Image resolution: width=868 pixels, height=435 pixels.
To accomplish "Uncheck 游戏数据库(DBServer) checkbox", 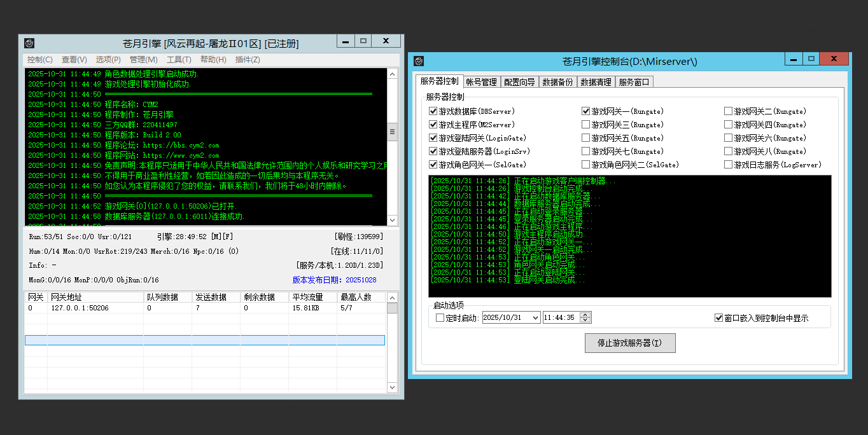I will click(433, 111).
